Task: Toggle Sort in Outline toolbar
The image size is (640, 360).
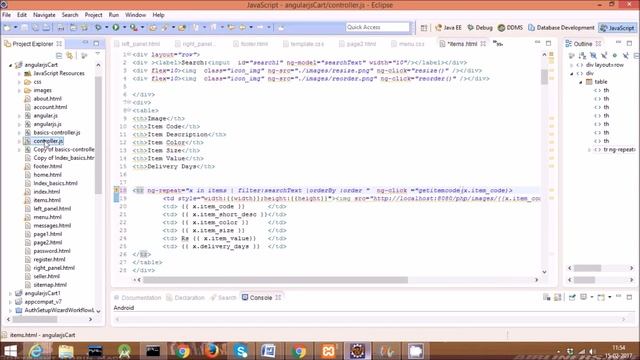Action: pyautogui.click(x=582, y=55)
